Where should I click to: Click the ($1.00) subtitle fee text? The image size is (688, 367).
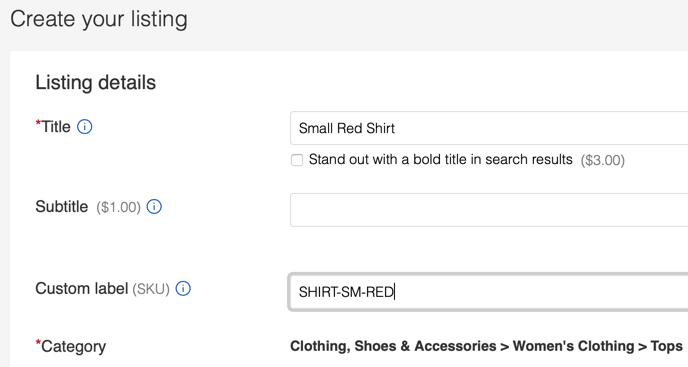[x=118, y=207]
